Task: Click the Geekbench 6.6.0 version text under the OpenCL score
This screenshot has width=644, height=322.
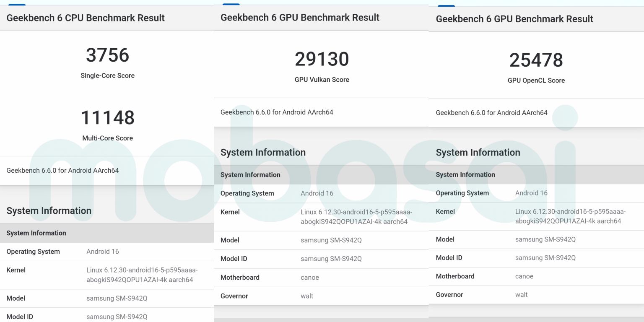Action: tap(491, 113)
